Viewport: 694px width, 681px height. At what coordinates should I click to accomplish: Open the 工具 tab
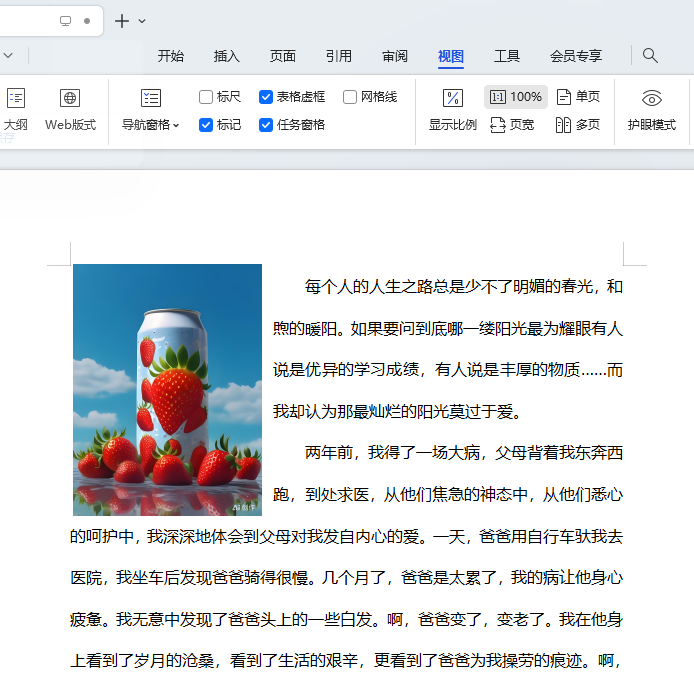507,56
